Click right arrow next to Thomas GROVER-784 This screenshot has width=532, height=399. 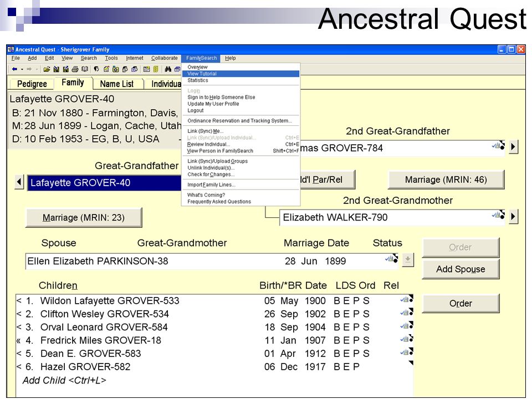(513, 147)
